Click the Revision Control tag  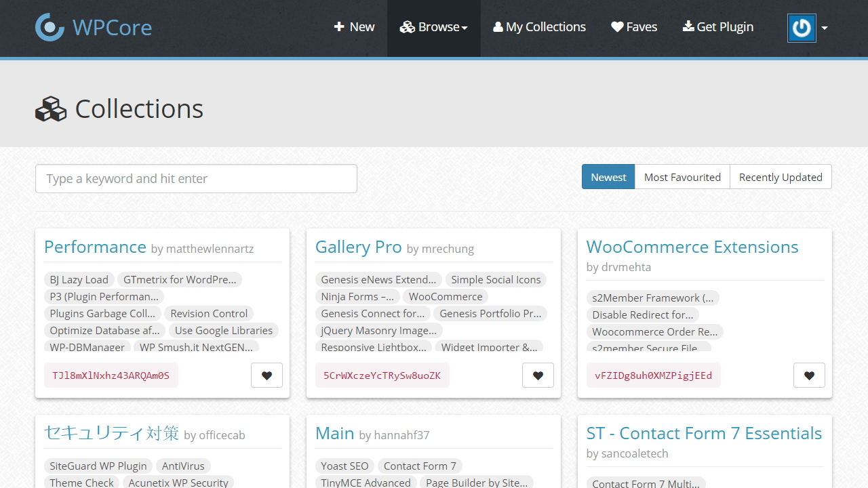tap(209, 313)
